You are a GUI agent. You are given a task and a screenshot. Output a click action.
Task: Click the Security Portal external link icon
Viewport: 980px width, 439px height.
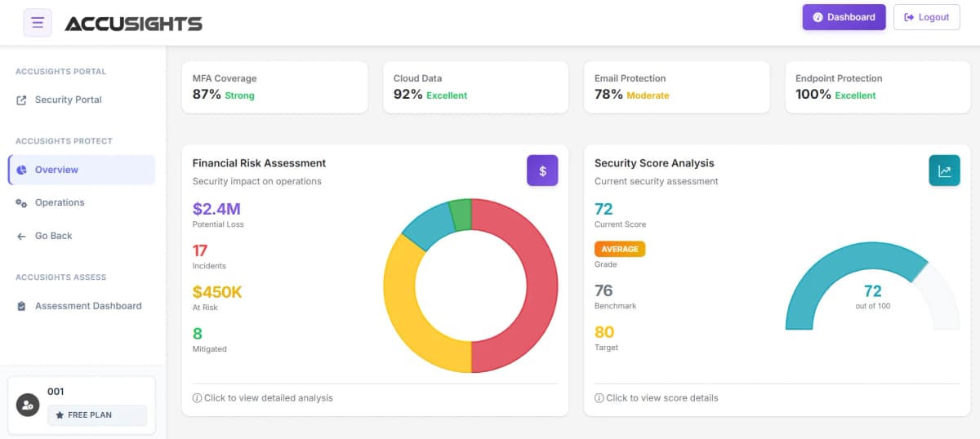click(21, 100)
